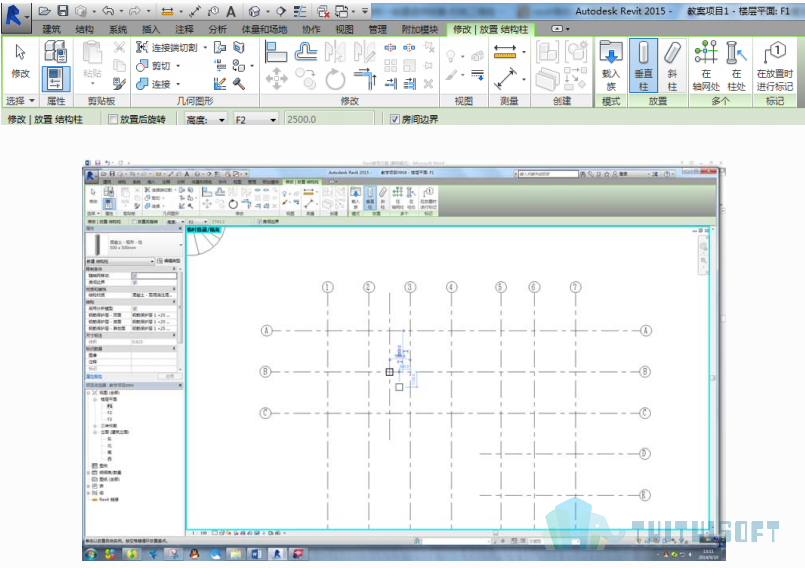
Task: Click the QQ penguin icon on the embedded taskbar
Action: pyautogui.click(x=194, y=554)
